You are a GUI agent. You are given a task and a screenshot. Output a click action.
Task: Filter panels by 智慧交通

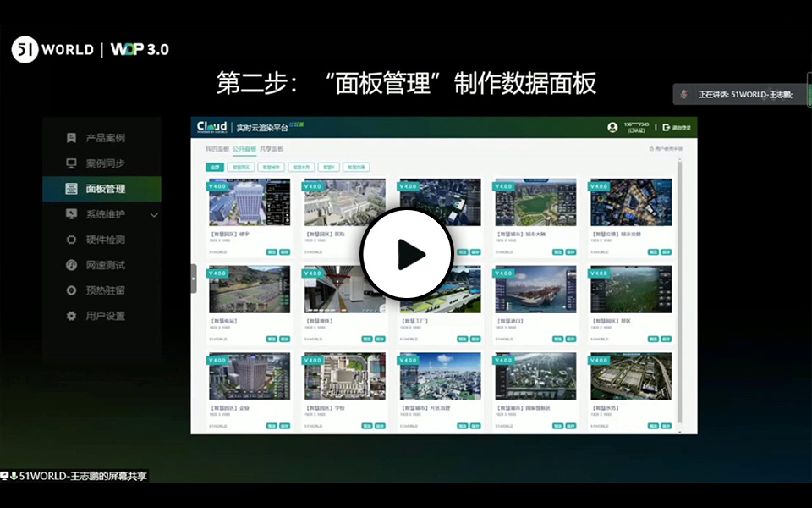tap(356, 167)
